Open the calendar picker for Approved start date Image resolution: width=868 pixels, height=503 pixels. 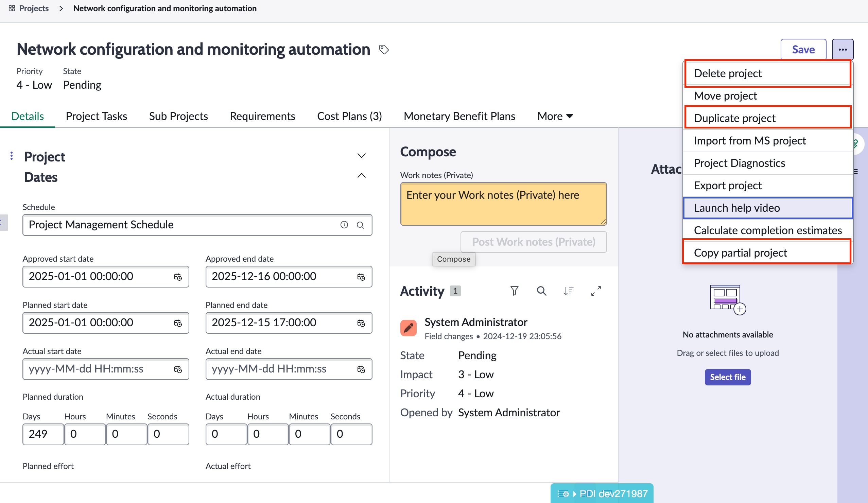(178, 277)
